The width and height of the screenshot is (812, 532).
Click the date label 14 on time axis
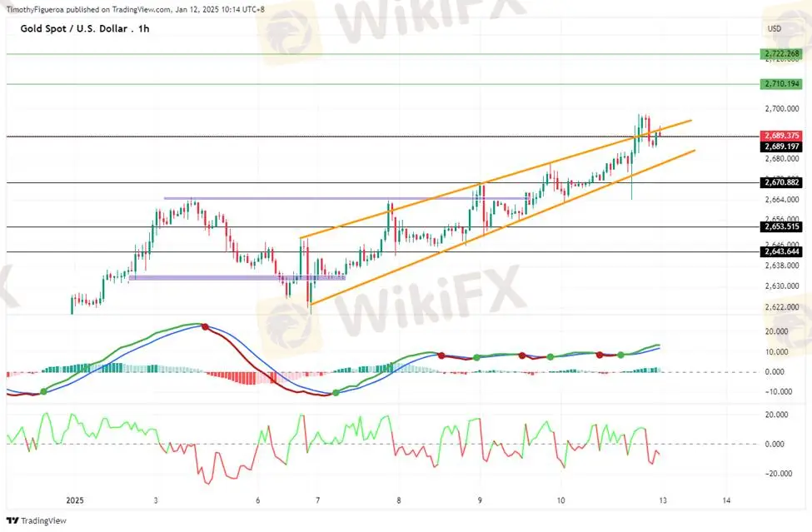point(726,500)
